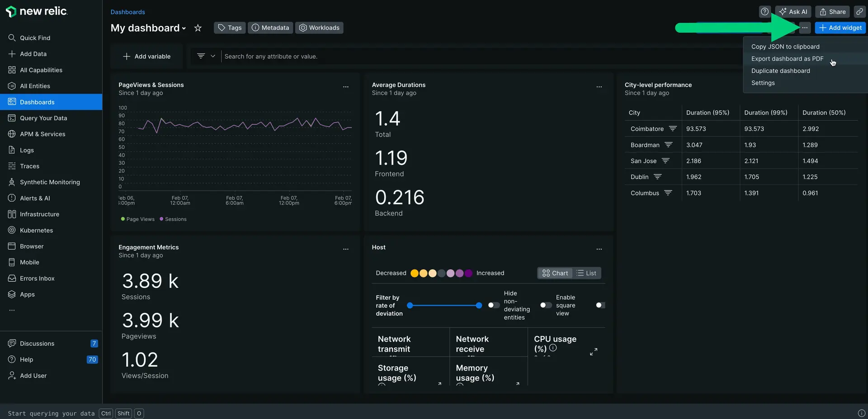The image size is (868, 419).
Task: Click the Add widget button
Action: (x=840, y=28)
